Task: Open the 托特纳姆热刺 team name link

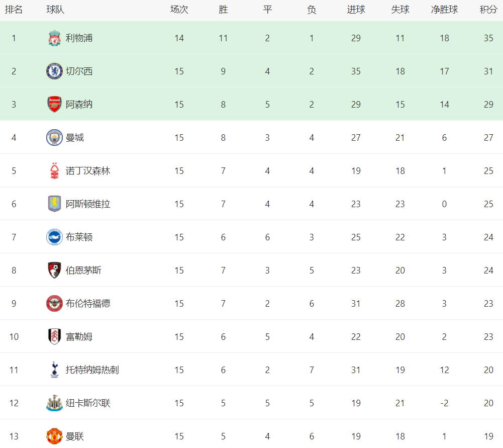Action: tap(92, 370)
